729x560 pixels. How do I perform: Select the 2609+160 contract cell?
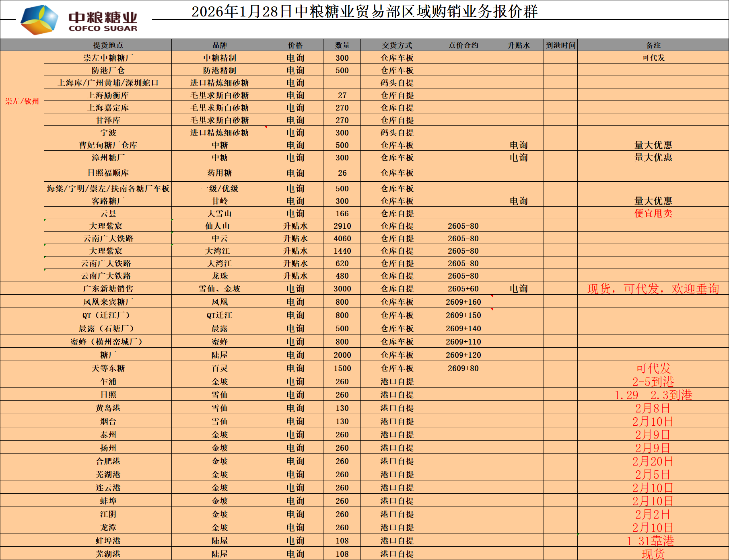[x=463, y=302]
